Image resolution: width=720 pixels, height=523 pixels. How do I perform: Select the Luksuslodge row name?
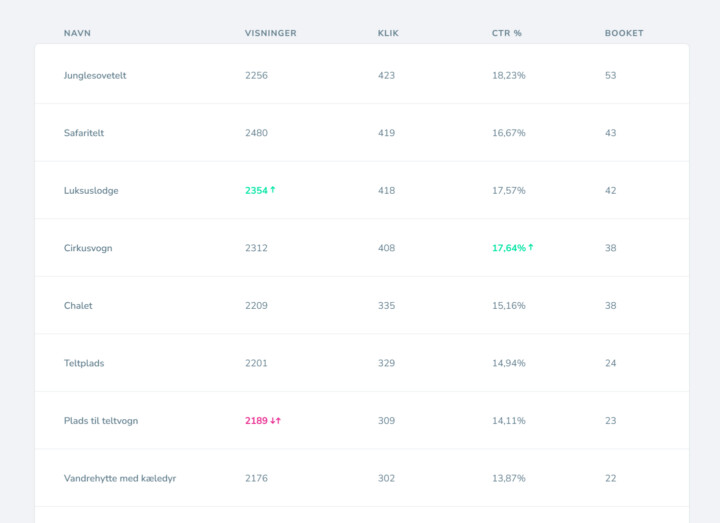tap(91, 191)
